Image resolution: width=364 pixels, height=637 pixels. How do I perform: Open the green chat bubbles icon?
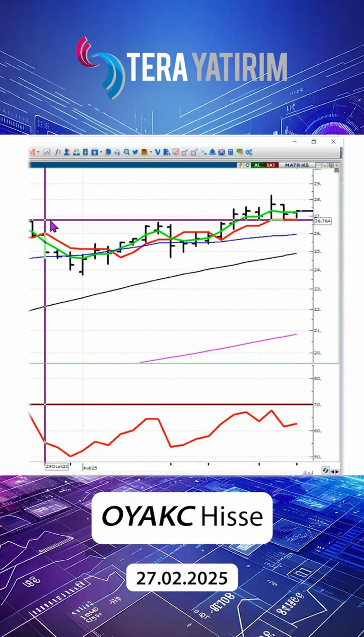click(x=240, y=152)
